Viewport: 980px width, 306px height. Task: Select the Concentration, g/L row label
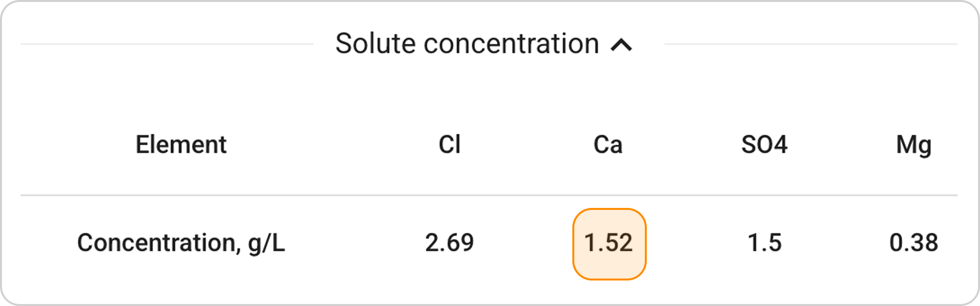pos(181,243)
